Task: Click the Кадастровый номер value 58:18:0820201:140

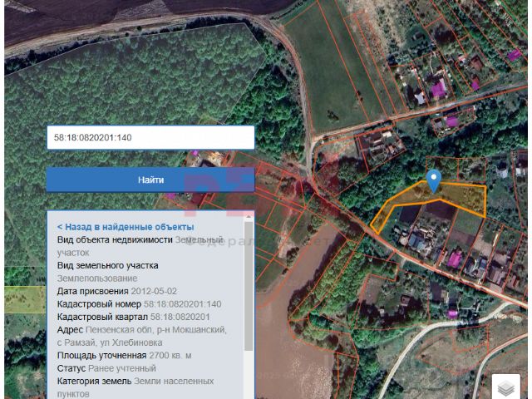Action: pos(183,304)
